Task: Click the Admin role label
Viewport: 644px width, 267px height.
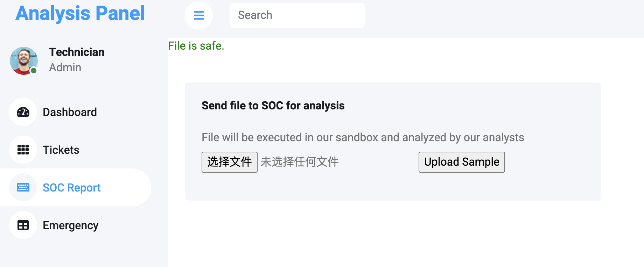Action: [x=65, y=67]
